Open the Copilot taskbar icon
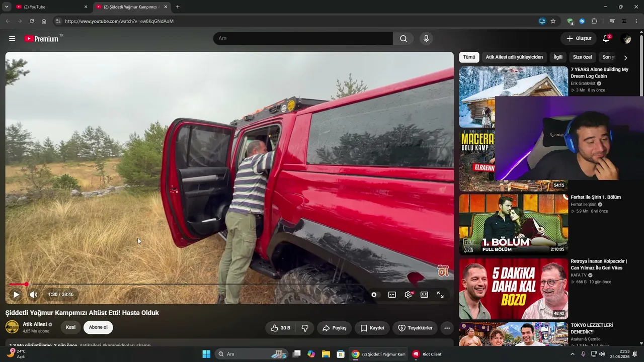This screenshot has height=362, width=644. pos(311,354)
